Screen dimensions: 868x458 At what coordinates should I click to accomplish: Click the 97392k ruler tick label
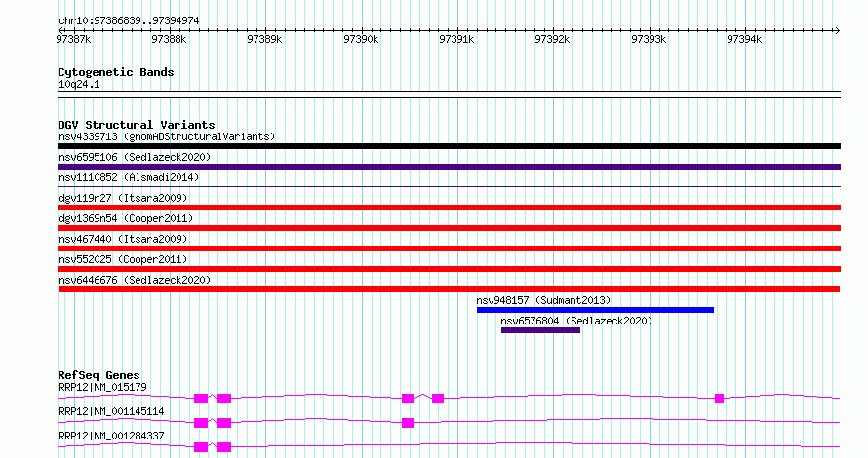(x=552, y=39)
